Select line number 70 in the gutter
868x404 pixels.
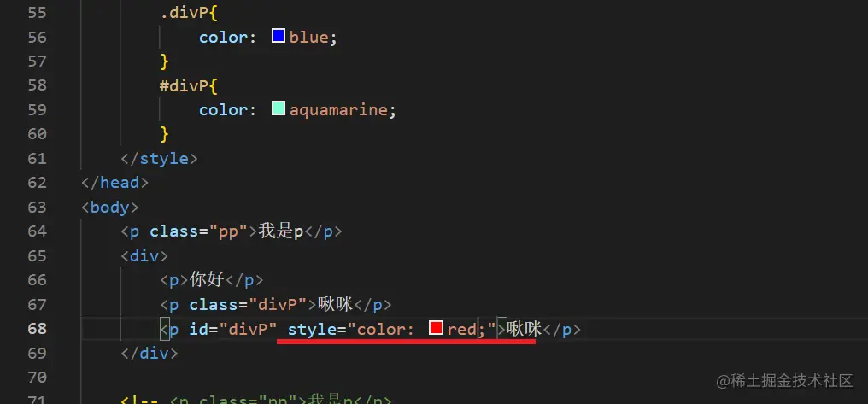pos(37,378)
